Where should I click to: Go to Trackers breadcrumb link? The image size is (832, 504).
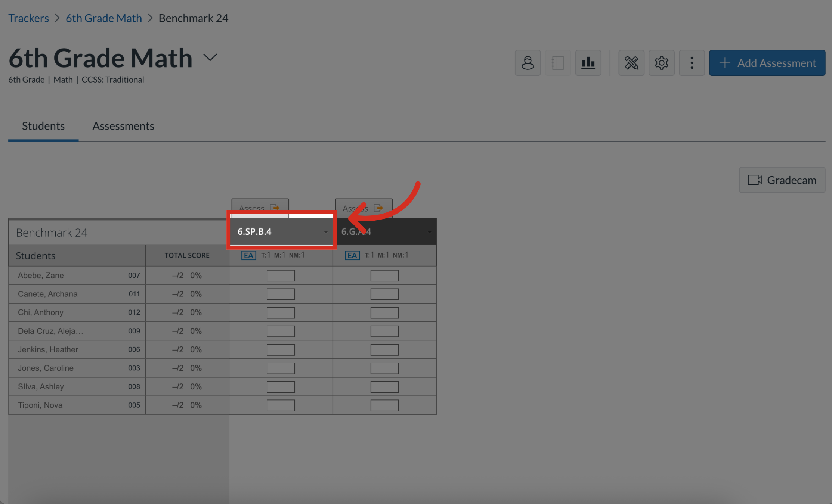pyautogui.click(x=29, y=18)
